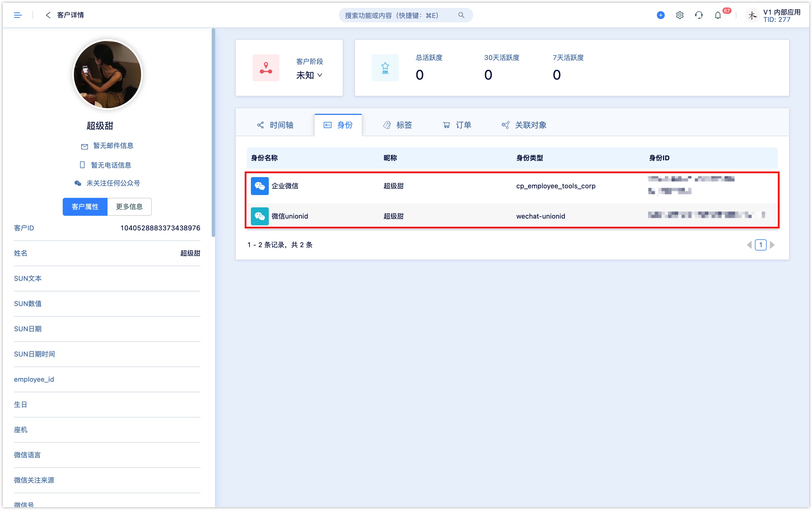Click the 未关注任何公众号 text
The image size is (812, 510).
point(113,183)
